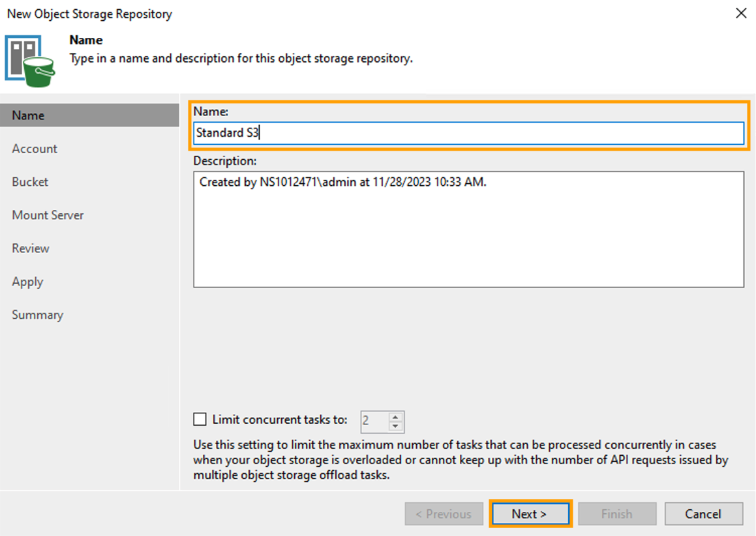Close the wizard with the X button
Screen dimensions: 756x536
(x=740, y=13)
